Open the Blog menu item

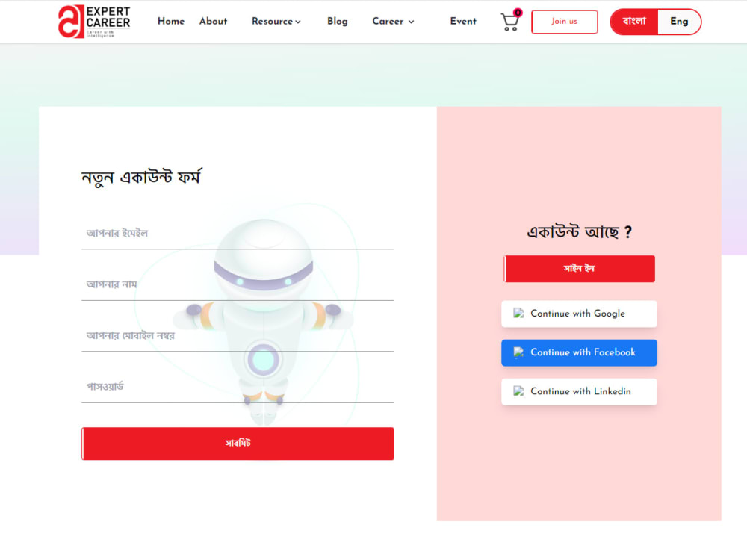338,22
